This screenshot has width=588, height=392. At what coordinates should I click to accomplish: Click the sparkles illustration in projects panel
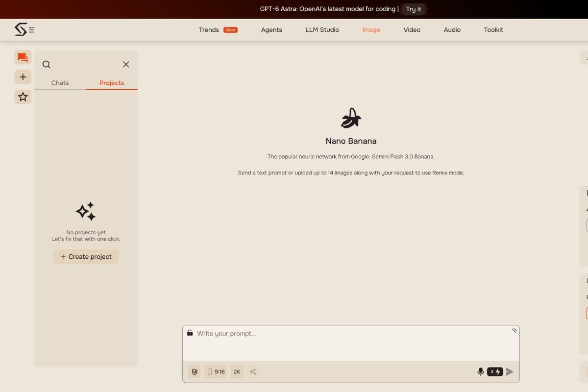86,211
